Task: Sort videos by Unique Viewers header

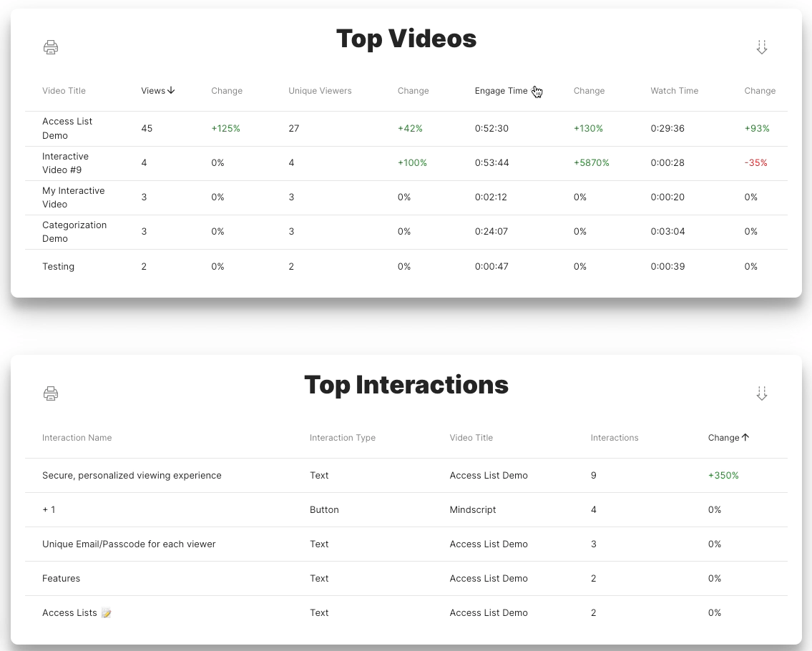Action: click(320, 91)
